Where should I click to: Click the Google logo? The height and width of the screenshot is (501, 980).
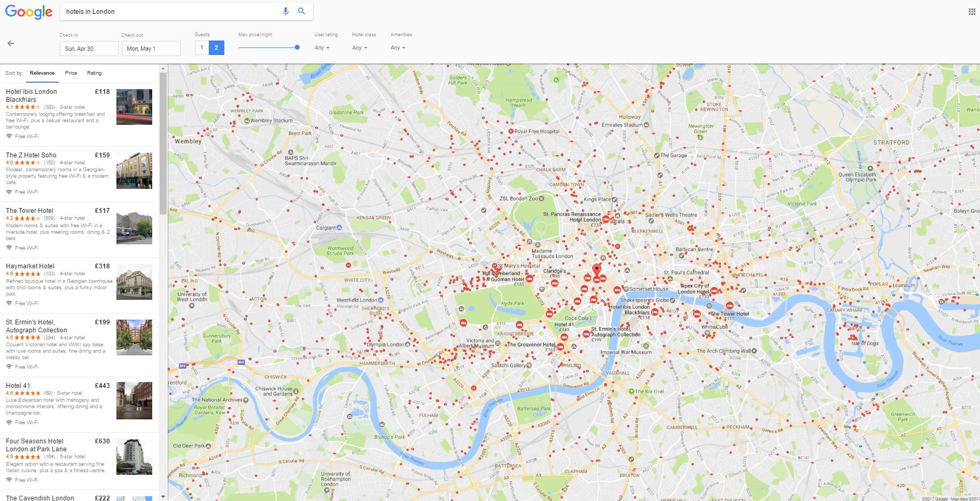tap(29, 12)
